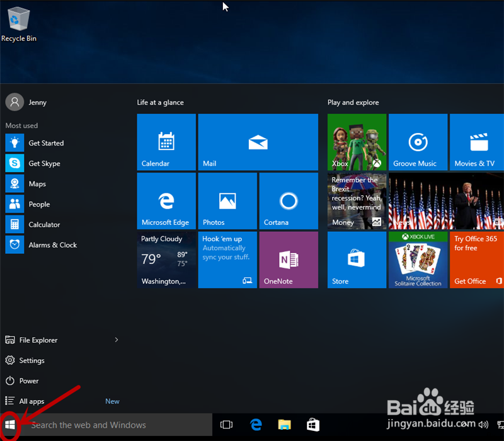Open the Money news tile

pyautogui.click(x=357, y=201)
